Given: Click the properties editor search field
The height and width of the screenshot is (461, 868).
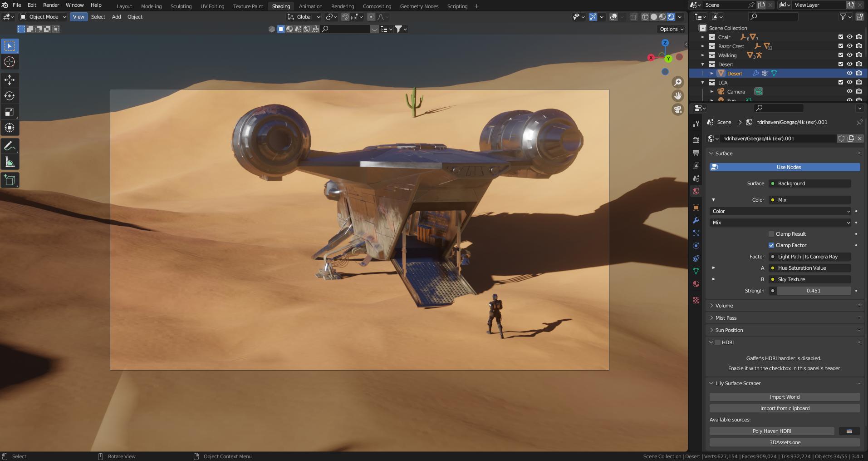Looking at the screenshot, I should (x=779, y=108).
